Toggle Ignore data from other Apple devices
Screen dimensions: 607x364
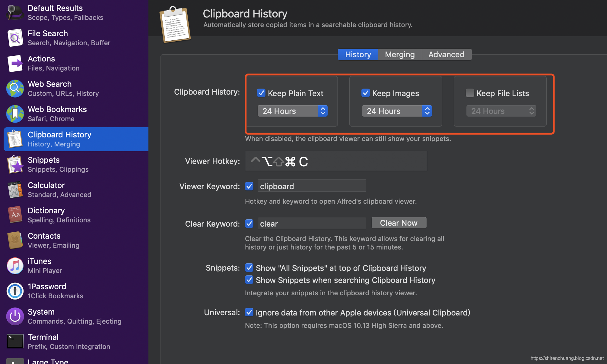click(249, 312)
